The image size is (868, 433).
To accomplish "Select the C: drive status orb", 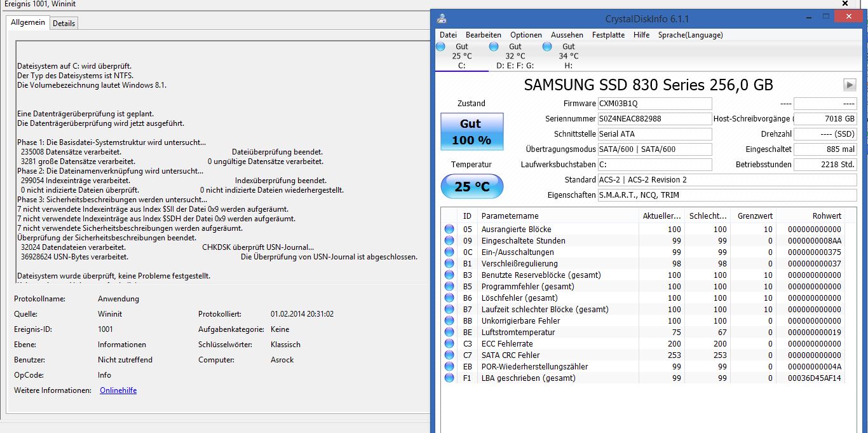I will [441, 46].
